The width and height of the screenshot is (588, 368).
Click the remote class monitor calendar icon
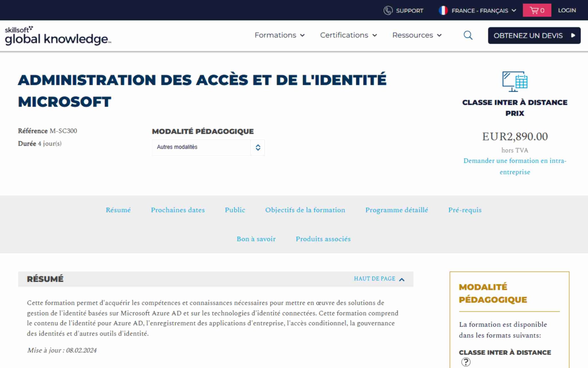[515, 81]
